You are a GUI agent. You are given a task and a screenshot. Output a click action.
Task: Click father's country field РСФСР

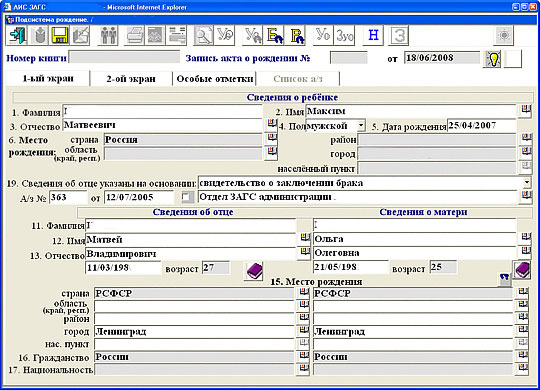tap(194, 293)
